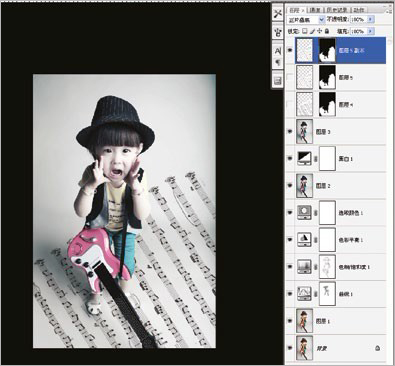Select the 曲线 1 curves adjustment layer
The height and width of the screenshot is (366, 395).
336,294
